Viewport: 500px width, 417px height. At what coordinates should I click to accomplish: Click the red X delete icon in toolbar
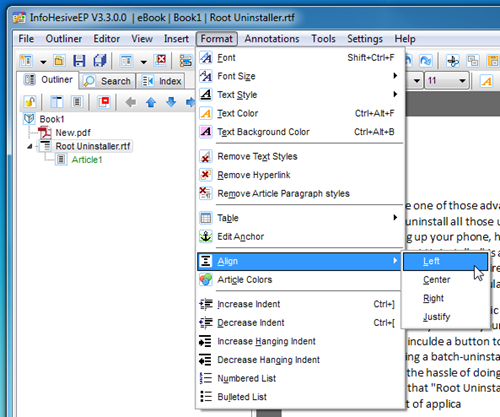(x=160, y=60)
